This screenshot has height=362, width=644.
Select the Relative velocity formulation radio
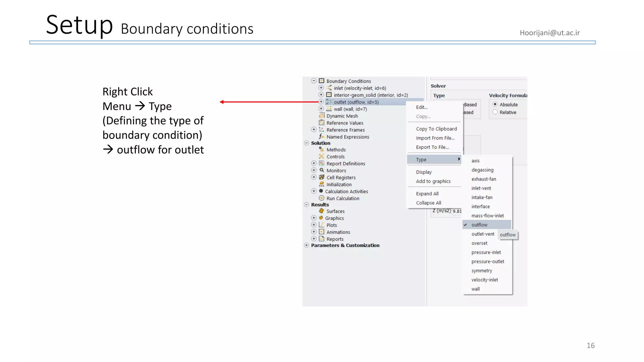tap(495, 112)
